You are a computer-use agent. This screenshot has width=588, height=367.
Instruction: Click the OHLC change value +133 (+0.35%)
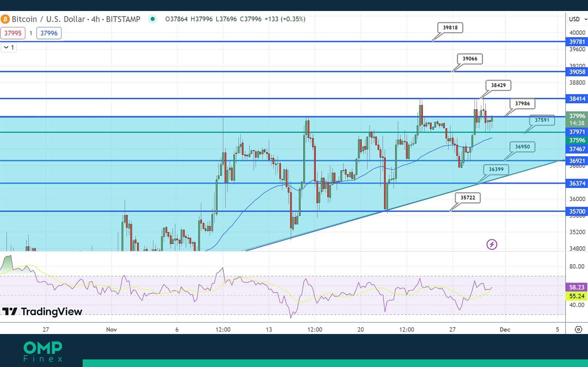[285, 19]
